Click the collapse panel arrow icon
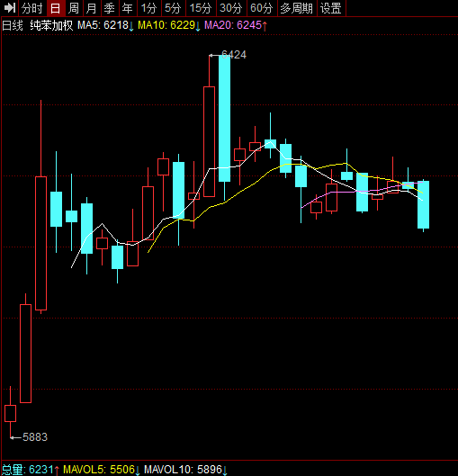 9,8
